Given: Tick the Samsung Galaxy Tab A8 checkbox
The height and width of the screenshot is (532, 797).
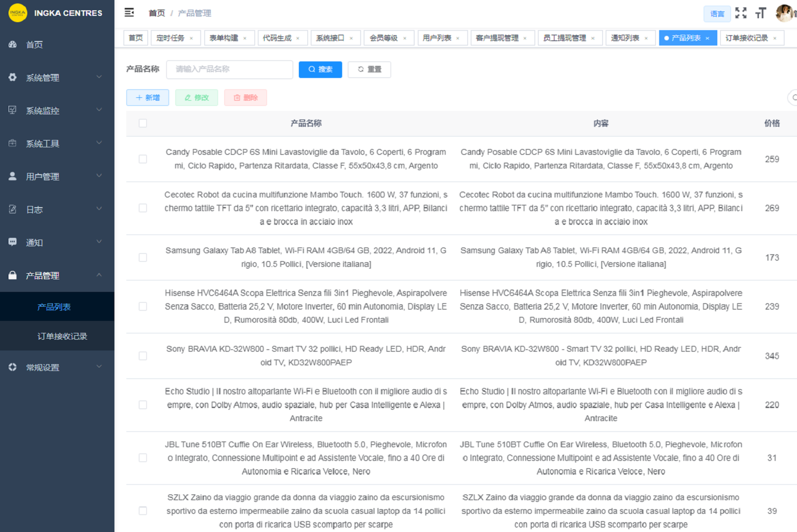Looking at the screenshot, I should 143,258.
